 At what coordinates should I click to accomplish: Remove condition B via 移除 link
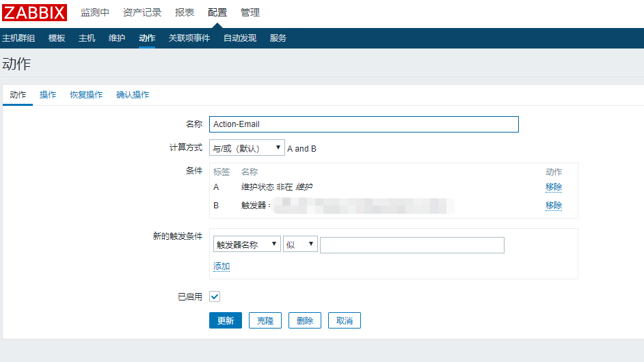[x=554, y=206]
